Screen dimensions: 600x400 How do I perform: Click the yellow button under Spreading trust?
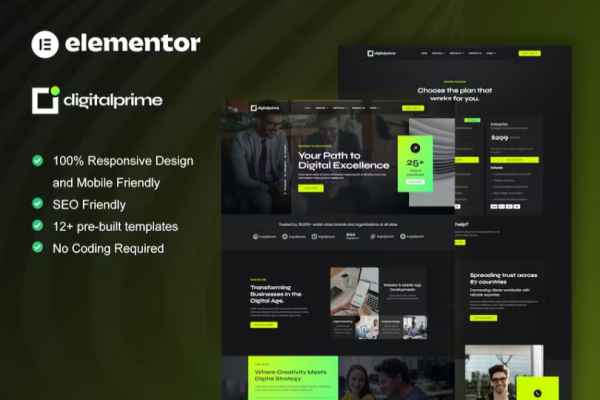[483, 318]
